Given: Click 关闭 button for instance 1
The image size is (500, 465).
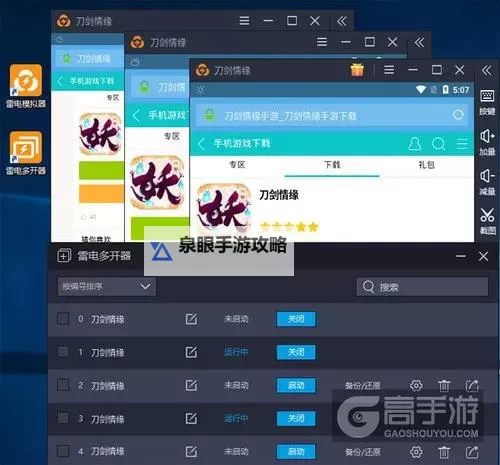Looking at the screenshot, I should (x=296, y=352).
